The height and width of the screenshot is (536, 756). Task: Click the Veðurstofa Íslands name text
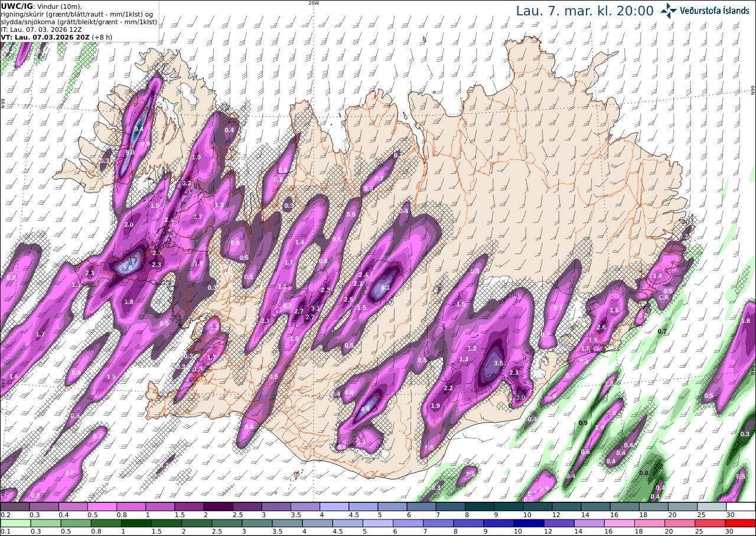click(x=715, y=11)
